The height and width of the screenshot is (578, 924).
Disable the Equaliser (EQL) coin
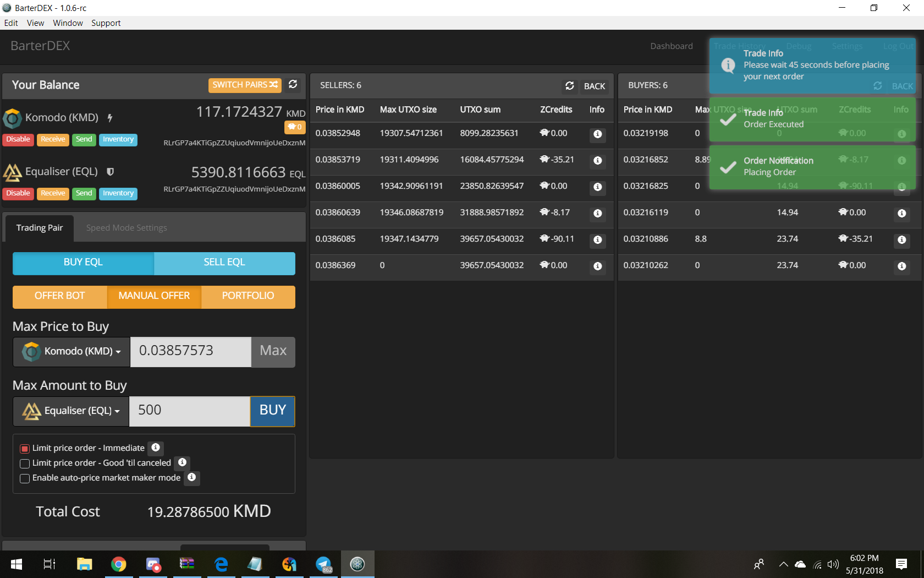[x=18, y=194]
